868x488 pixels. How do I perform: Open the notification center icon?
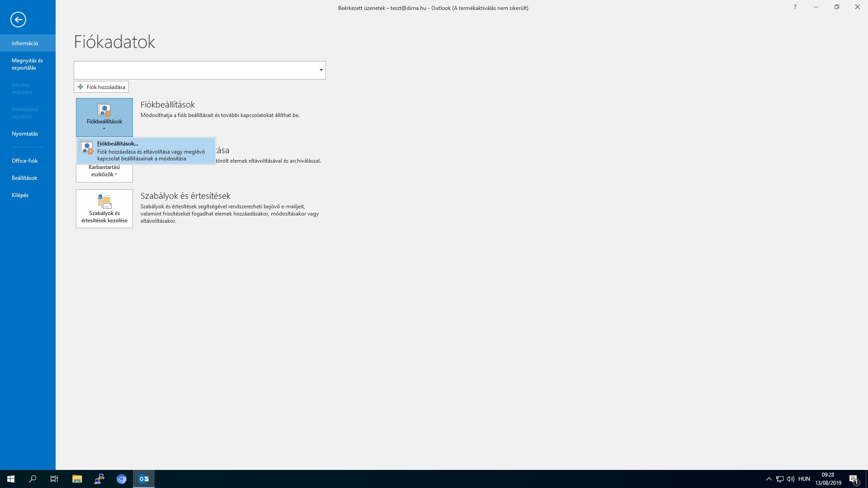[854, 479]
